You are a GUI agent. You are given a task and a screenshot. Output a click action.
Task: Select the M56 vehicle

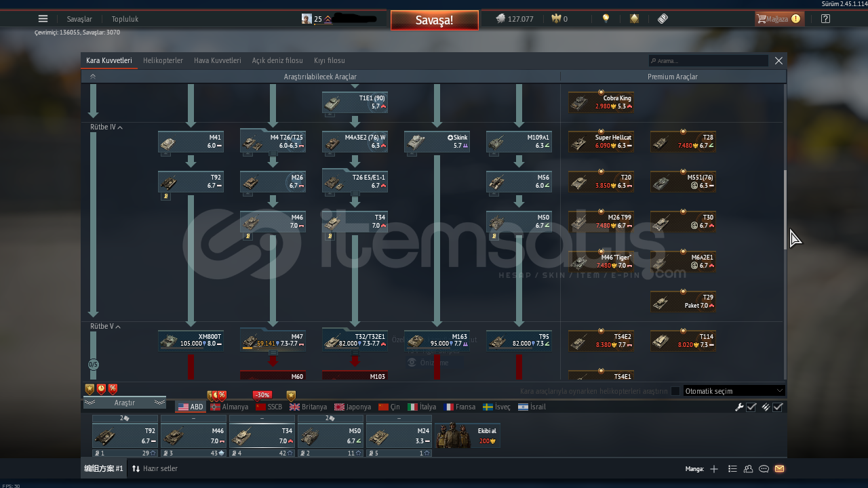(x=519, y=182)
